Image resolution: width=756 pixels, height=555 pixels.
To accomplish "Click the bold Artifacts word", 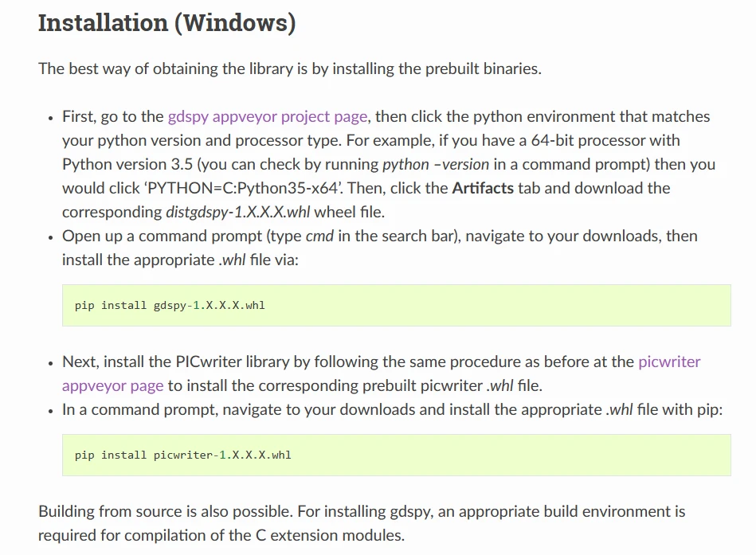I will tap(483, 189).
